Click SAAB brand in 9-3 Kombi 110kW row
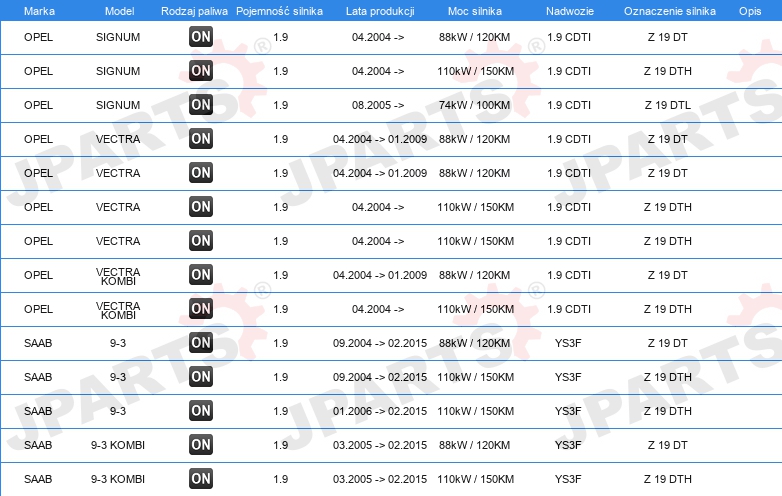The image size is (782, 496). (38, 479)
